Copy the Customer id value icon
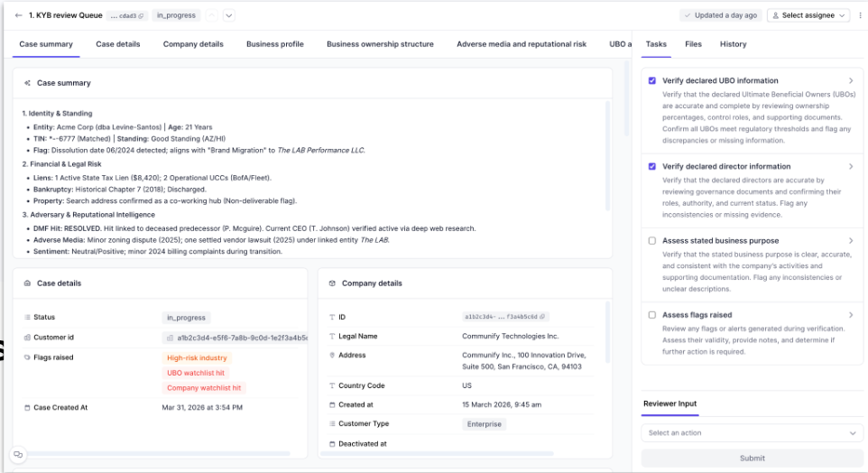This screenshot has height=473, width=868. pyautogui.click(x=170, y=338)
